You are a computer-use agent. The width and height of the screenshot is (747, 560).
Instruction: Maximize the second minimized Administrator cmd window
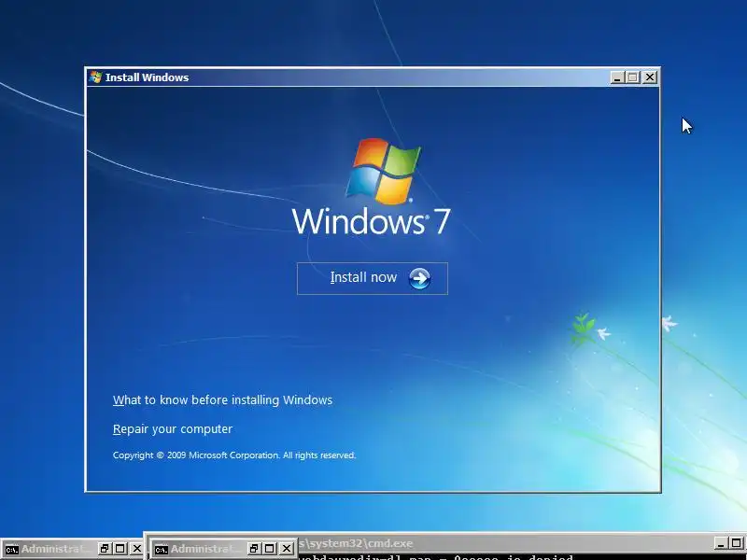click(x=270, y=549)
